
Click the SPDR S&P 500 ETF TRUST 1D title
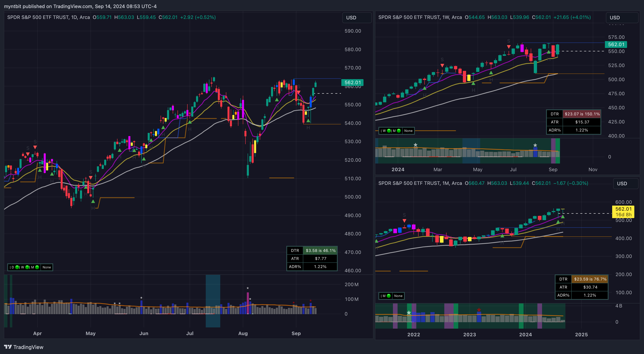point(48,17)
